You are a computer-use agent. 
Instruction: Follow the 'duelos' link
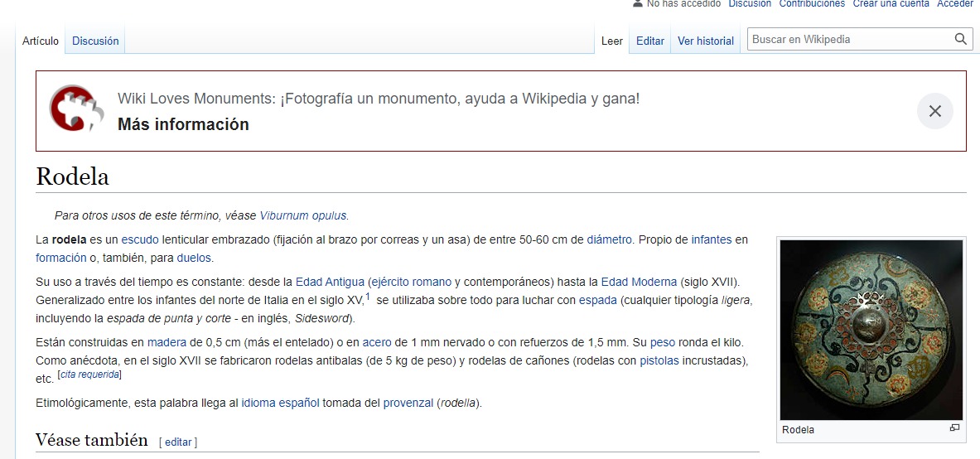point(195,258)
